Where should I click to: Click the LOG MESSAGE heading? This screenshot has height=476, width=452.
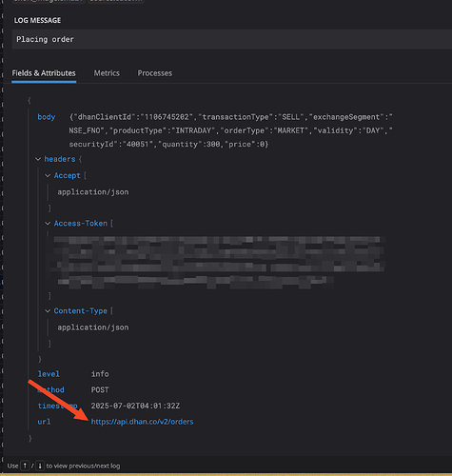click(x=37, y=20)
